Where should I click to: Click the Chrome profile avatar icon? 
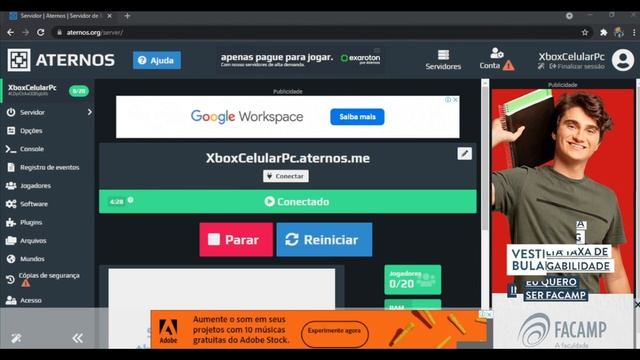click(x=619, y=32)
